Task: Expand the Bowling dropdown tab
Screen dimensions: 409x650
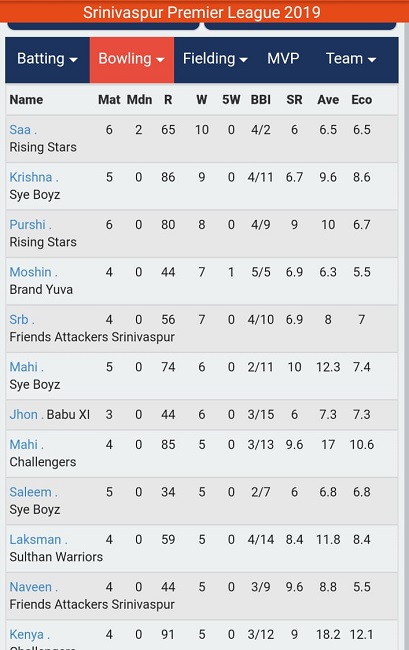Action: coord(132,59)
